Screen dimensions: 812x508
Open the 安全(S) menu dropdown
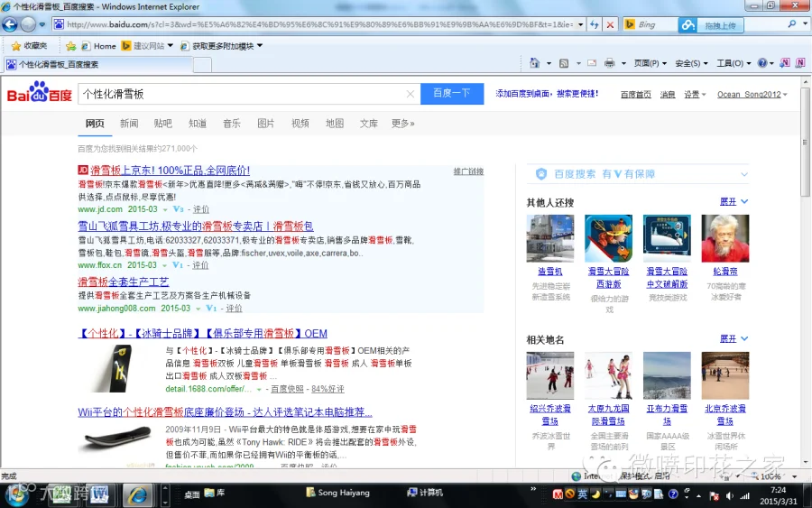click(691, 63)
